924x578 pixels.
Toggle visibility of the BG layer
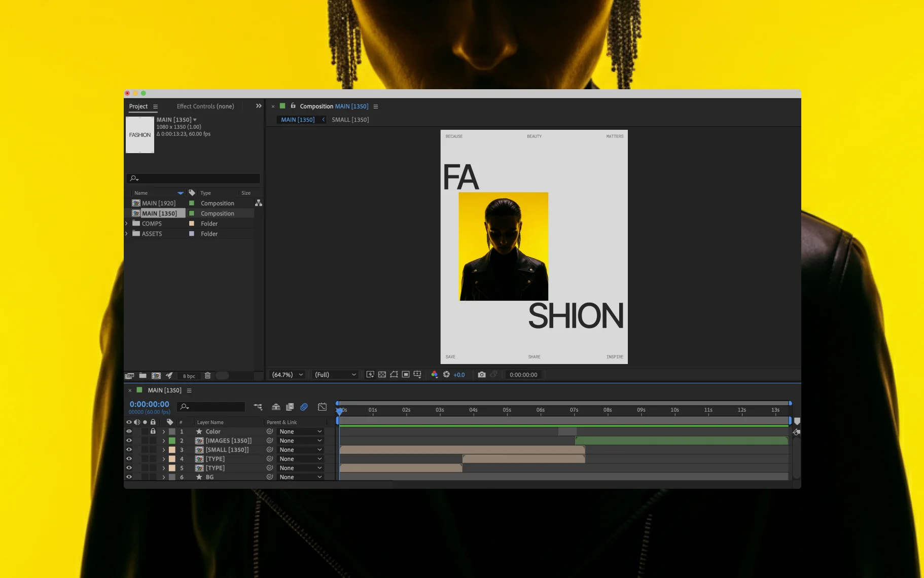[x=129, y=477]
